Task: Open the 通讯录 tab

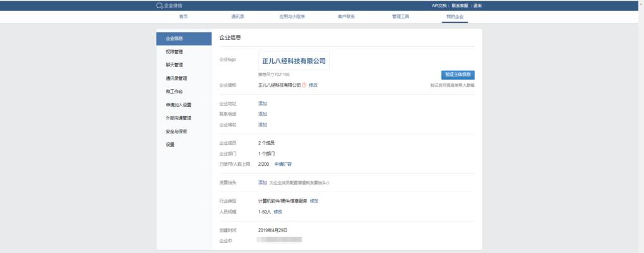Action: (237, 17)
